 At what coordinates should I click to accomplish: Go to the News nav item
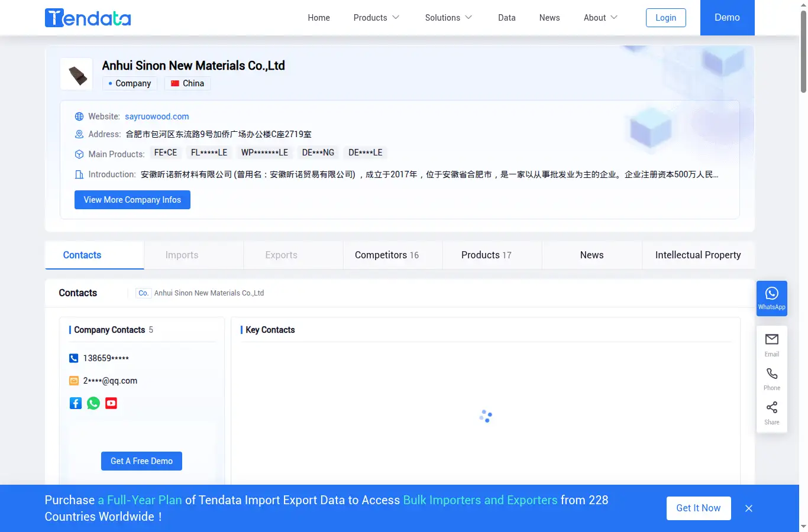click(550, 18)
